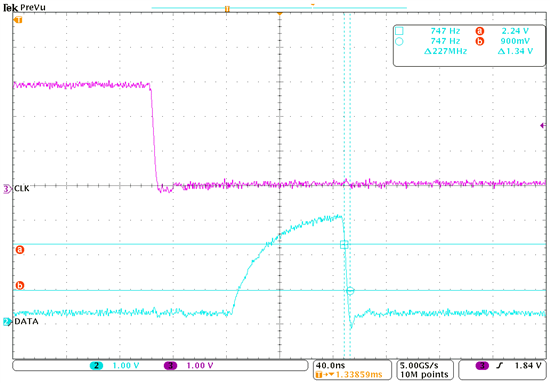The width and height of the screenshot is (550, 383).
Task: Click the orange T marker on overview bar
Action: point(227,9)
